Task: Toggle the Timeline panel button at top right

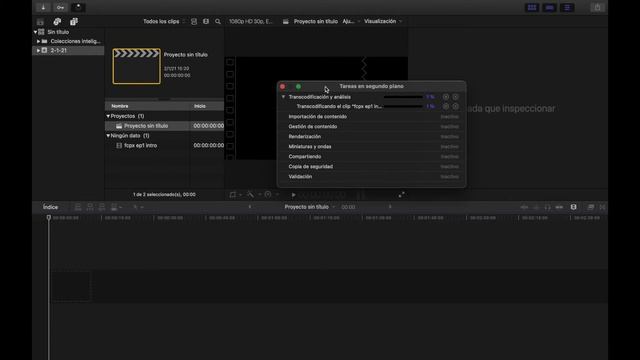Action: point(549,7)
